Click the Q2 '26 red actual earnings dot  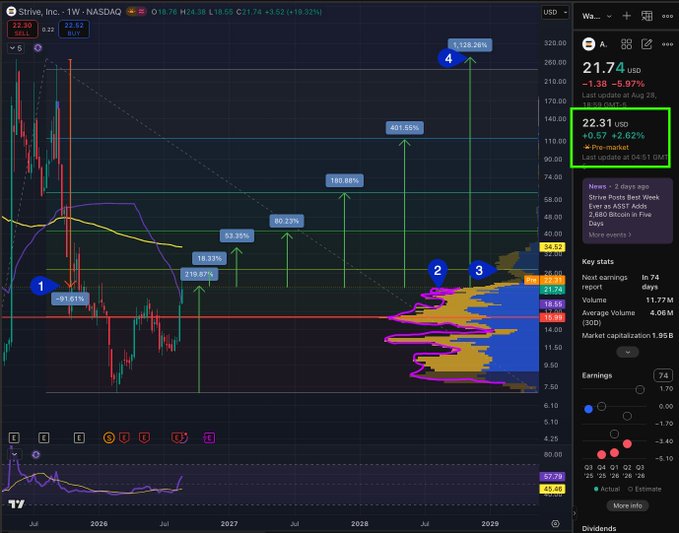click(627, 444)
